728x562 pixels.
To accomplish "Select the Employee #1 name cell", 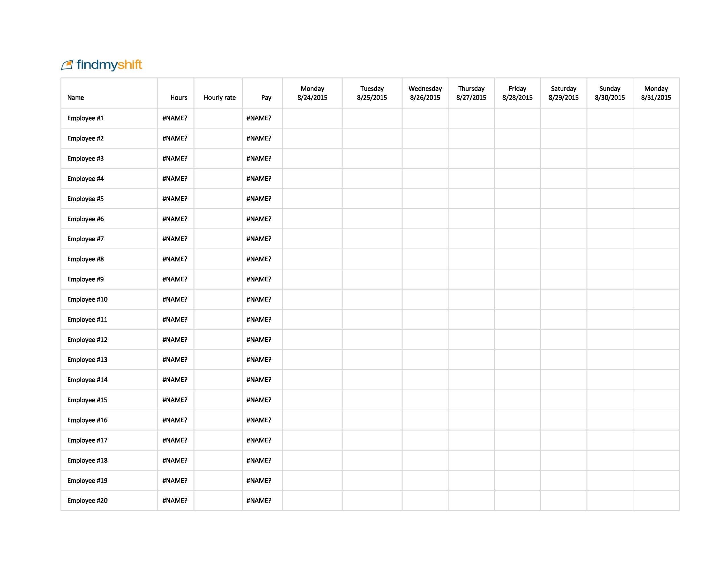I will [85, 118].
